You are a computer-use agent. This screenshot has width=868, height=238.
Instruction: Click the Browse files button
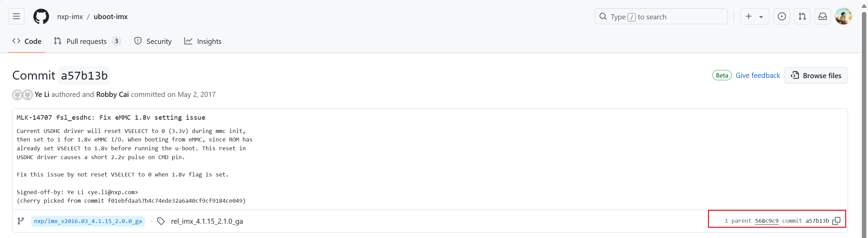816,75
